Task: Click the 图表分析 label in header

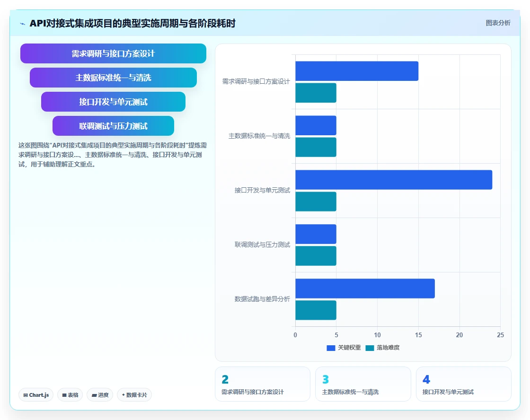Action: pos(498,23)
